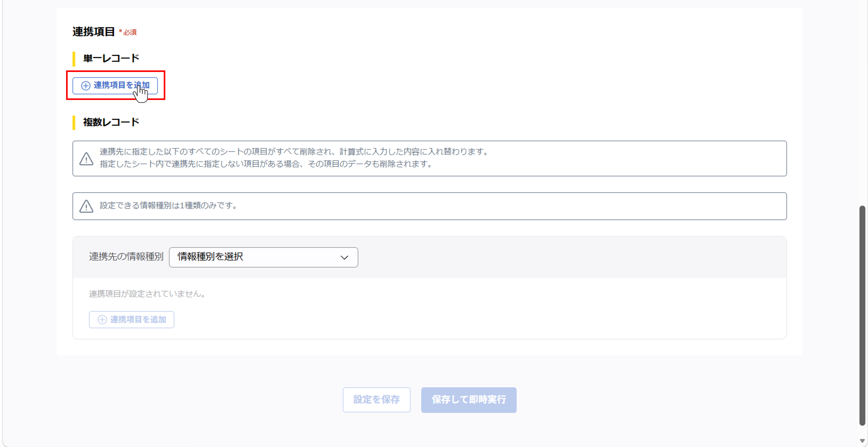Click the disabled 連携項目を追加 button in 複数レコード
Screen dimensions: 868x447
[x=131, y=319]
